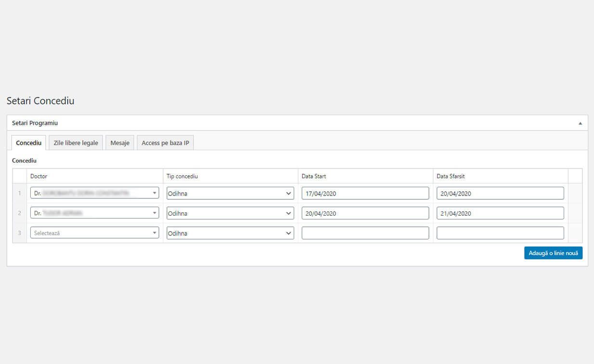This screenshot has height=364, width=594.
Task: Open the Doctor dropdown in row 1
Action: pyautogui.click(x=94, y=193)
